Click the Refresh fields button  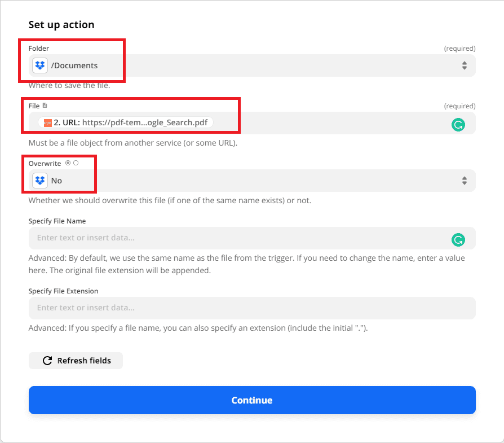pyautogui.click(x=76, y=361)
